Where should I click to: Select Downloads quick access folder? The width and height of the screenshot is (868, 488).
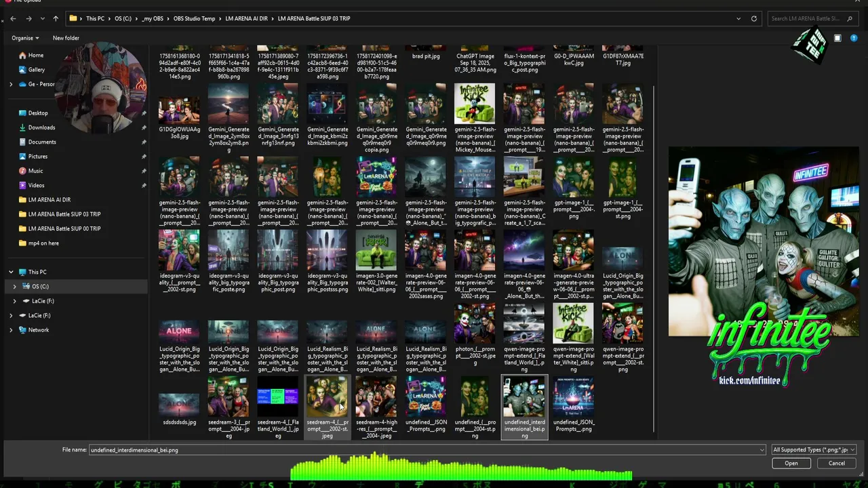[x=41, y=127]
